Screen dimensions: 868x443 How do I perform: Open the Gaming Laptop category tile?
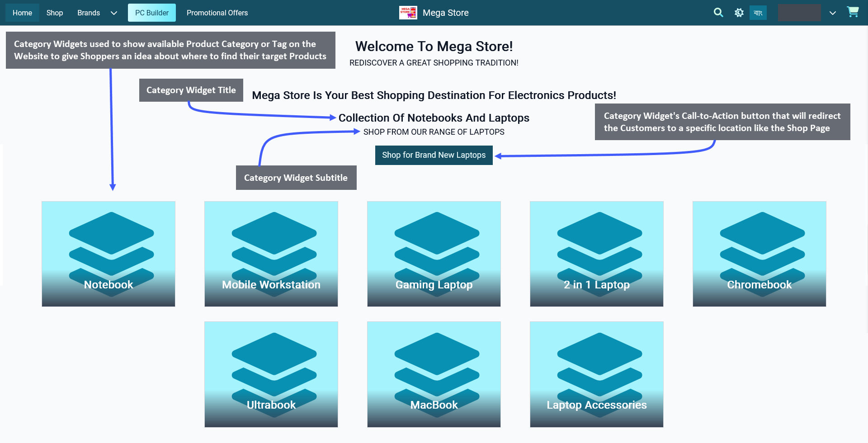434,254
